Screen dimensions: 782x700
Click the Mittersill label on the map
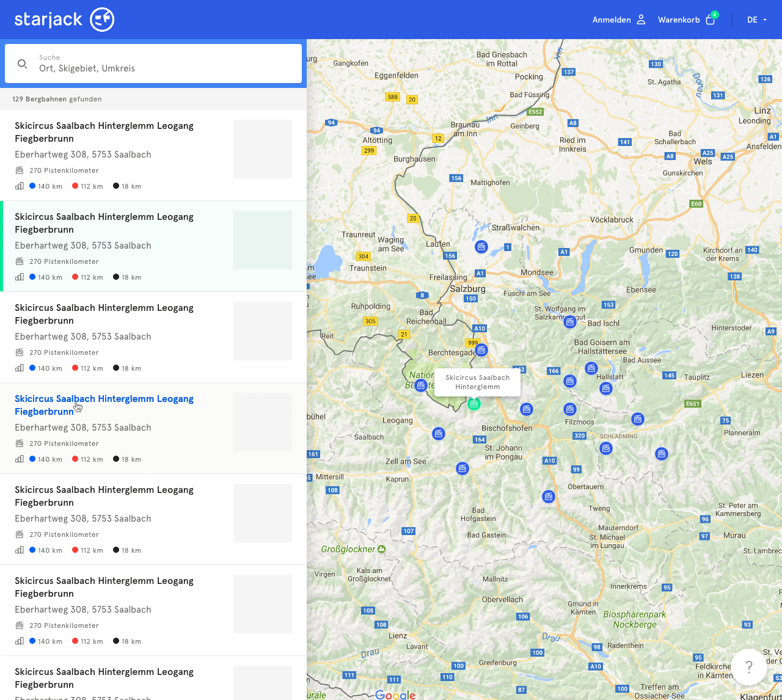(x=330, y=477)
